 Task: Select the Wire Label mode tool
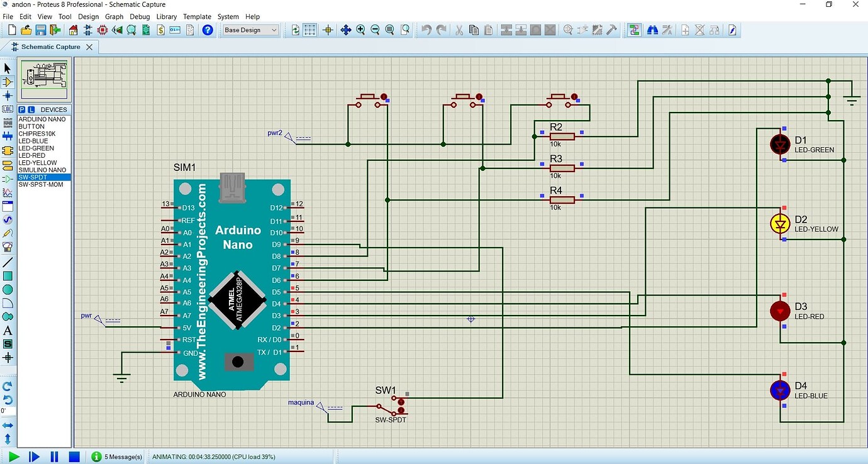(8, 109)
